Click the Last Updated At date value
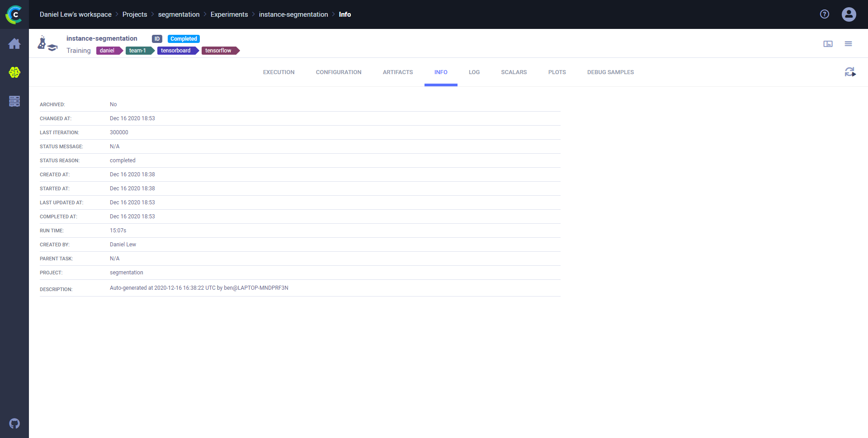 tap(132, 203)
